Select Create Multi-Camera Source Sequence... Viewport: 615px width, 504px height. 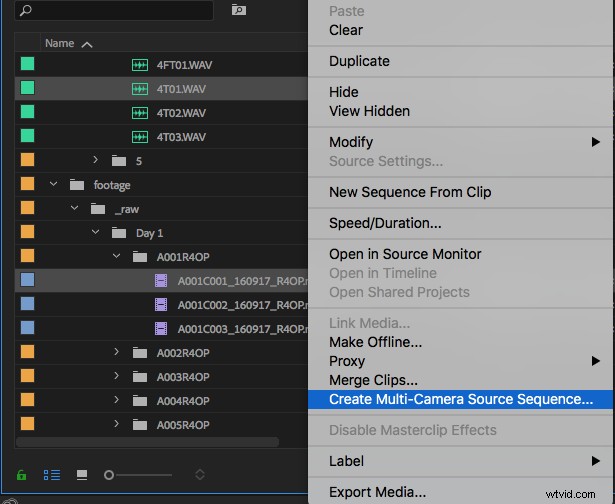(460, 399)
